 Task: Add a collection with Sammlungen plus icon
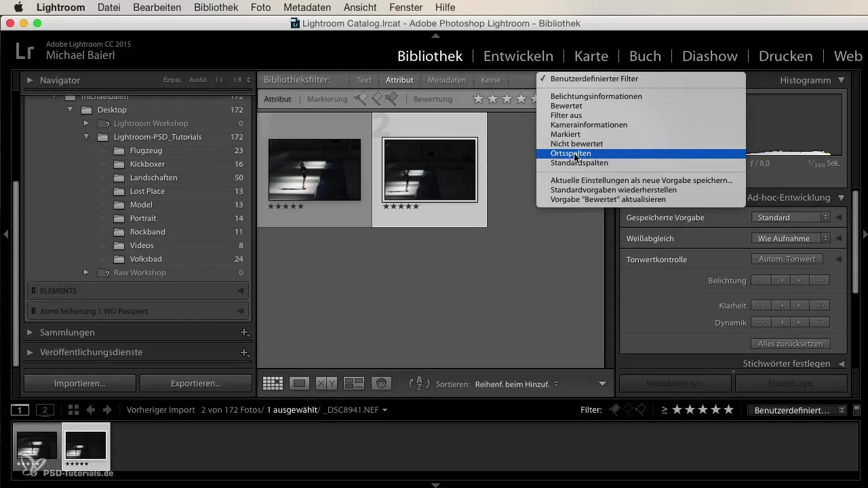[x=244, y=333]
